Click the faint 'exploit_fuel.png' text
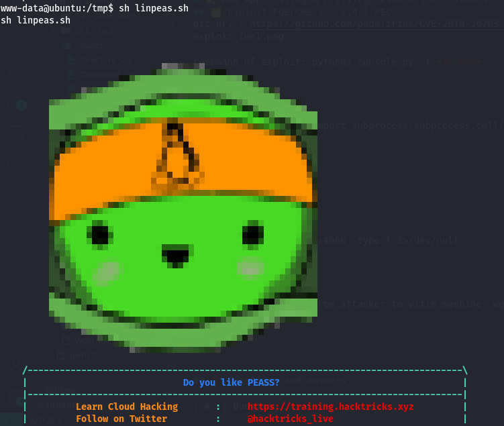504x426 pixels. tap(238, 36)
